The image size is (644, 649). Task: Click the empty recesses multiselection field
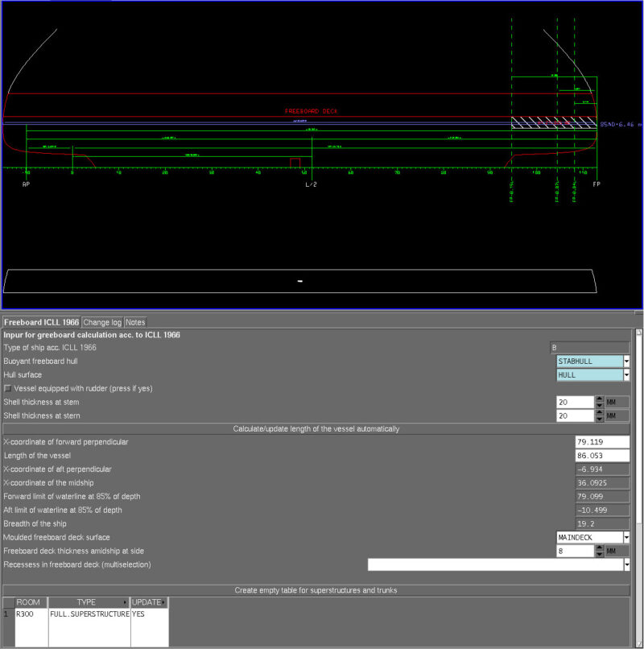click(495, 564)
